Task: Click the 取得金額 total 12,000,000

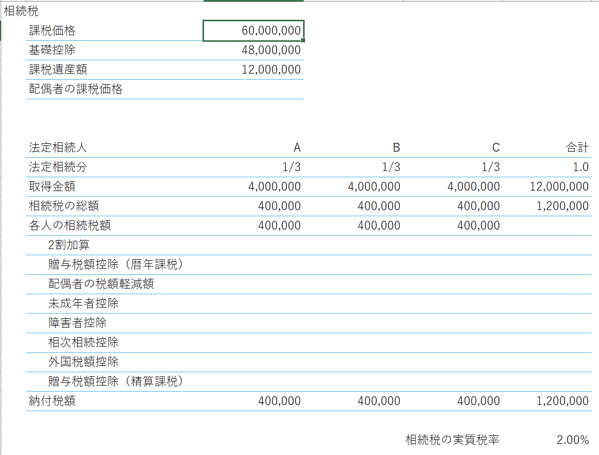Action: [x=547, y=186]
